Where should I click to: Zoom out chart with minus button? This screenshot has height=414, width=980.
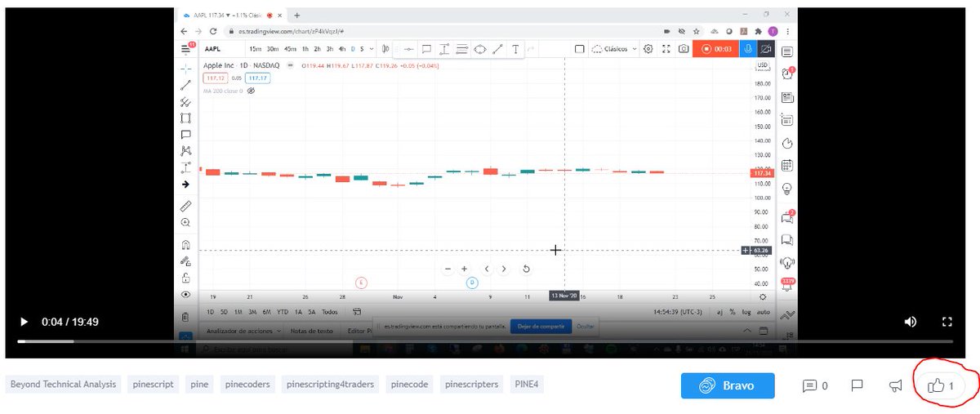click(448, 269)
